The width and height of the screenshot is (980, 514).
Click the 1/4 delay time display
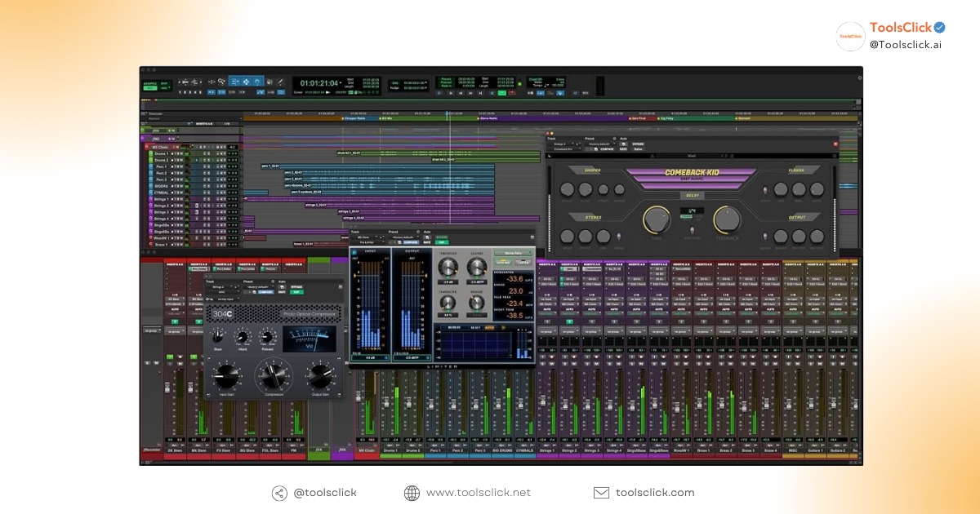click(691, 210)
